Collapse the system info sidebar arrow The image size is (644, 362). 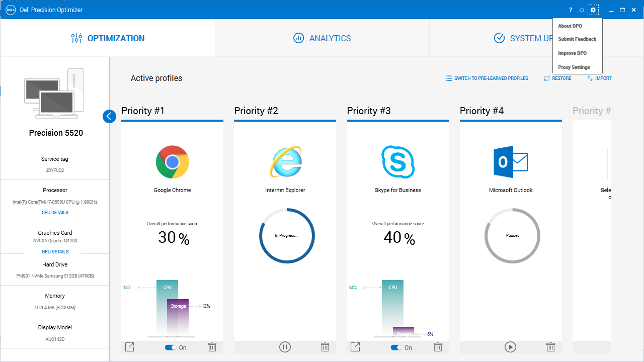[x=110, y=116]
